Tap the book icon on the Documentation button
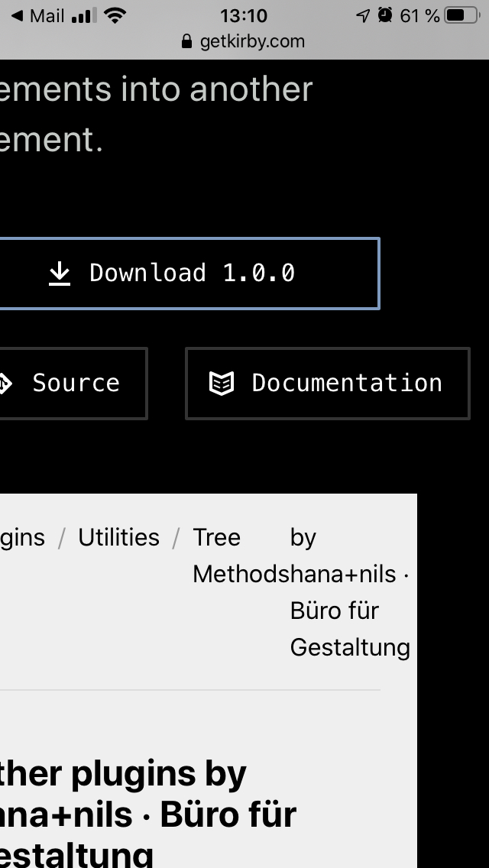This screenshot has height=868, width=489. pos(222,383)
